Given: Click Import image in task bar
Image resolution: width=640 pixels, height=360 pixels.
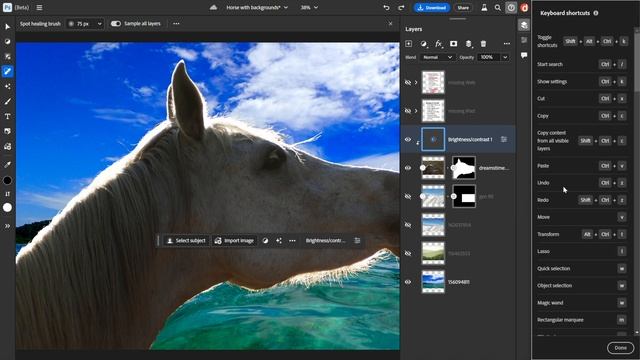Looking at the screenshot, I should 234,241.
